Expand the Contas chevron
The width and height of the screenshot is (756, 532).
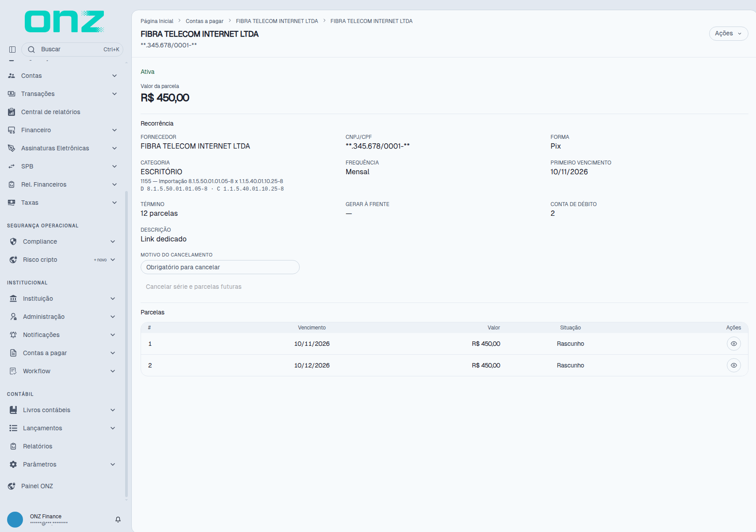pos(115,76)
